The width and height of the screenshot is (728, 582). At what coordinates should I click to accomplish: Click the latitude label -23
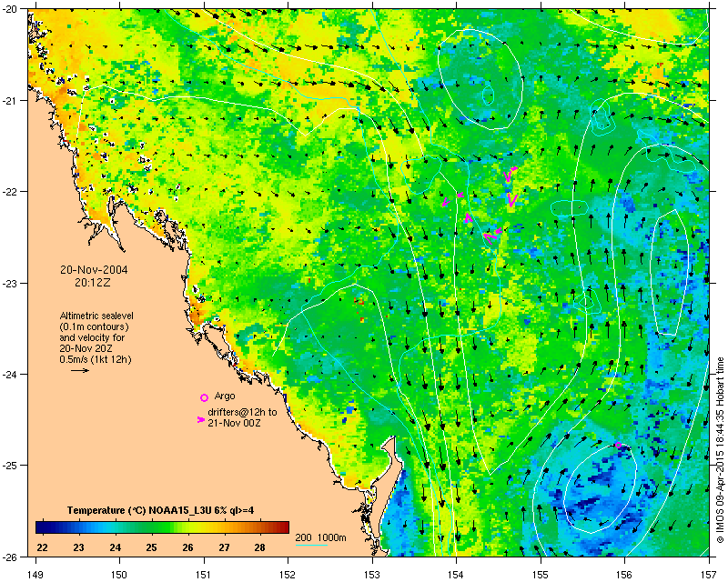[11, 283]
